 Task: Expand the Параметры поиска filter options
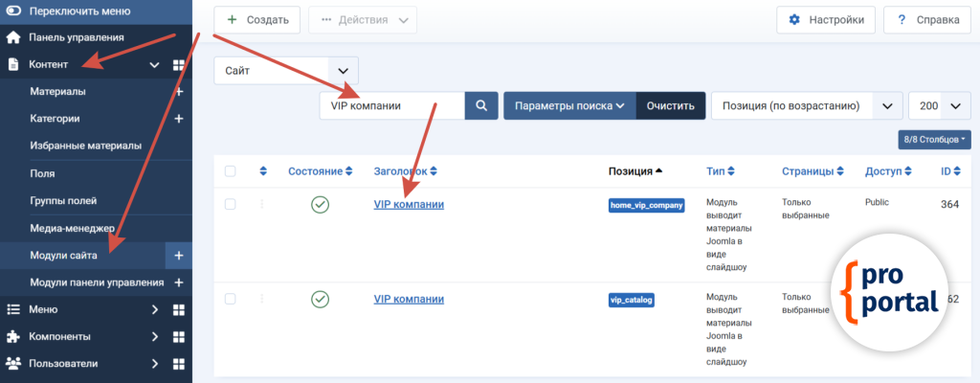[569, 106]
